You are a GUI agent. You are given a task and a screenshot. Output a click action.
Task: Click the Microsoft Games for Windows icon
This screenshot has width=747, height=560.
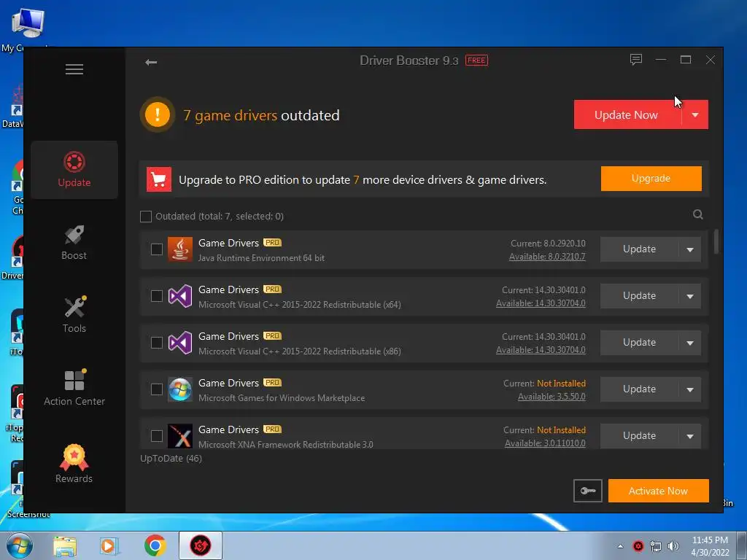coord(180,389)
